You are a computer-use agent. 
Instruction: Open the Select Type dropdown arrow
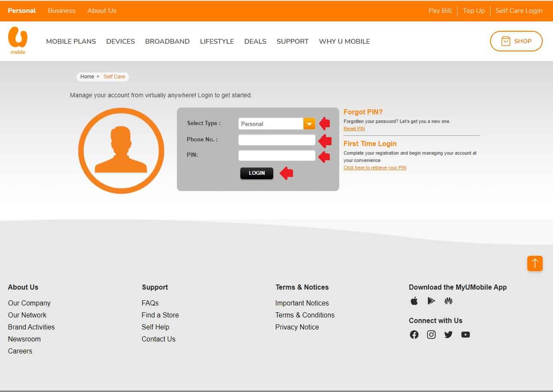[x=309, y=124]
